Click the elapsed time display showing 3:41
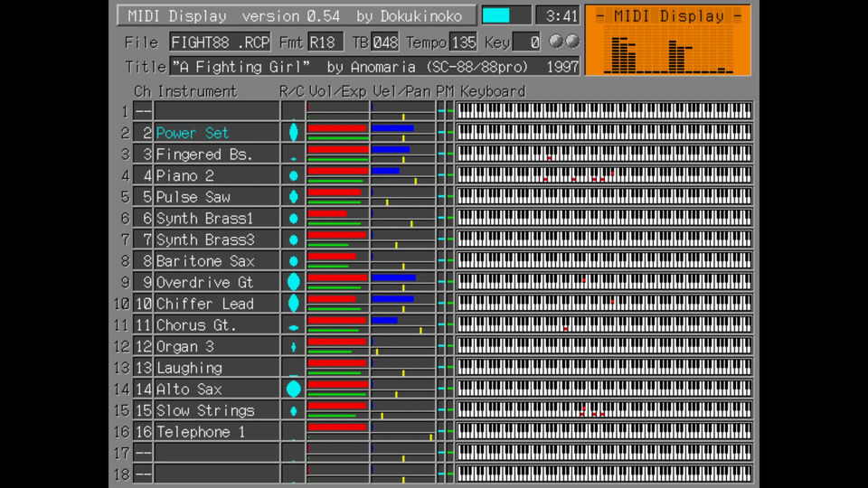Viewport: 868px width, 488px height. pos(557,15)
